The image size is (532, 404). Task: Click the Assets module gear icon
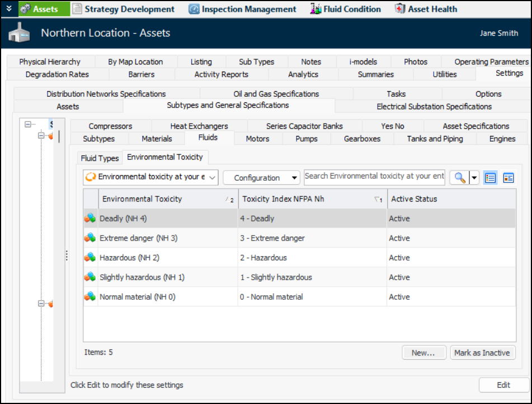click(26, 9)
